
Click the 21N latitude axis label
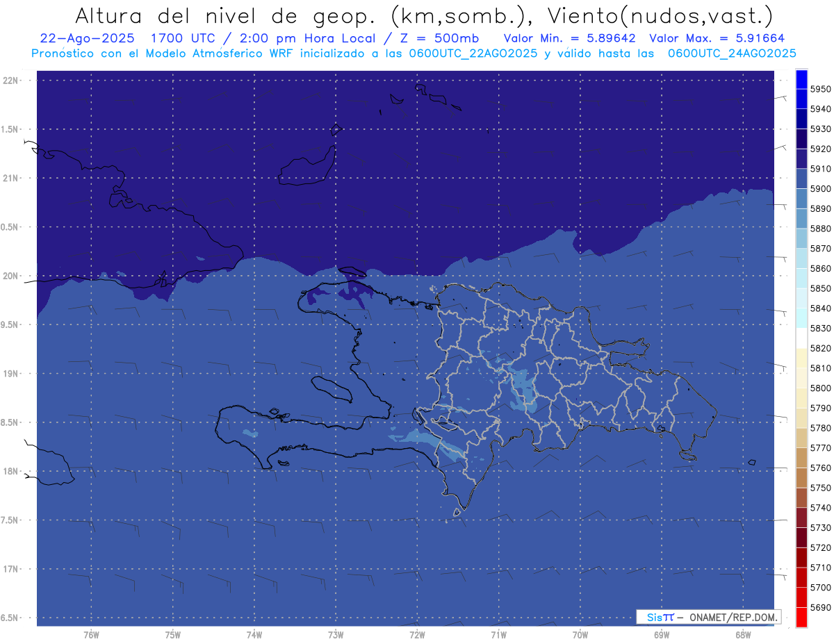coord(10,179)
